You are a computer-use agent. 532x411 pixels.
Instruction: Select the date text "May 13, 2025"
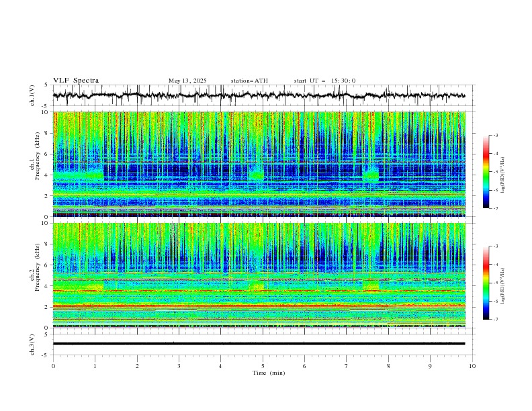click(x=187, y=81)
